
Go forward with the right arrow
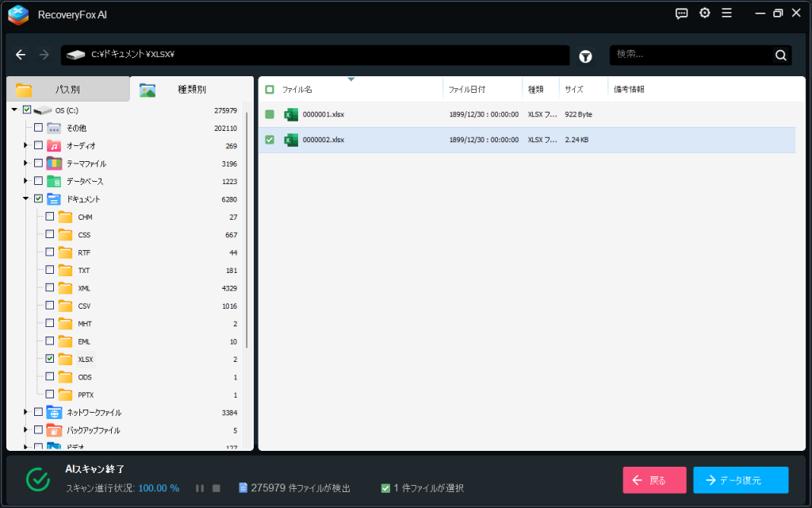pyautogui.click(x=44, y=55)
